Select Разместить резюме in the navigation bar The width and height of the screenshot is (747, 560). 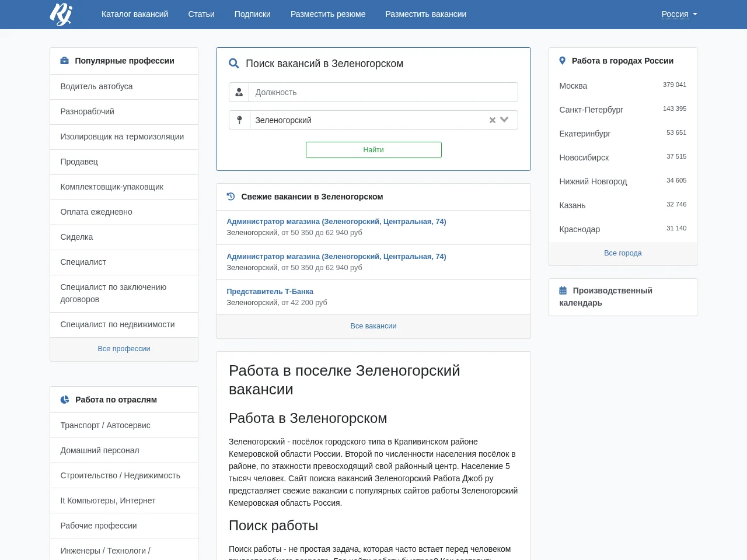(x=328, y=14)
